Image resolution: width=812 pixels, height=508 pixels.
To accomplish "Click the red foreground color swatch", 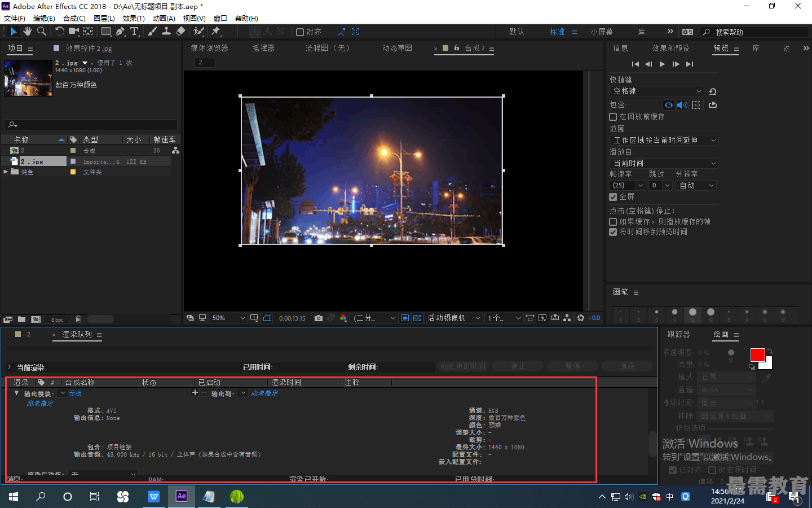I will [757, 354].
